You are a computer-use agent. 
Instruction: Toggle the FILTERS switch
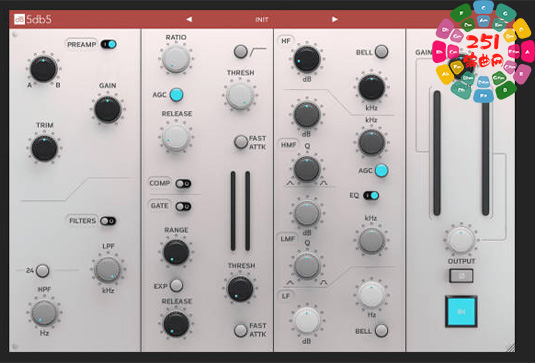pyautogui.click(x=108, y=221)
